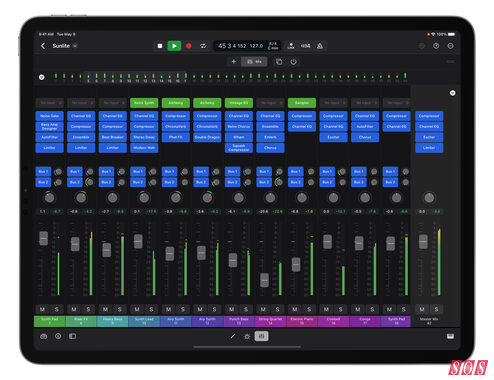
Task: Open the No Input selector on Riser FX
Action: (x=81, y=103)
